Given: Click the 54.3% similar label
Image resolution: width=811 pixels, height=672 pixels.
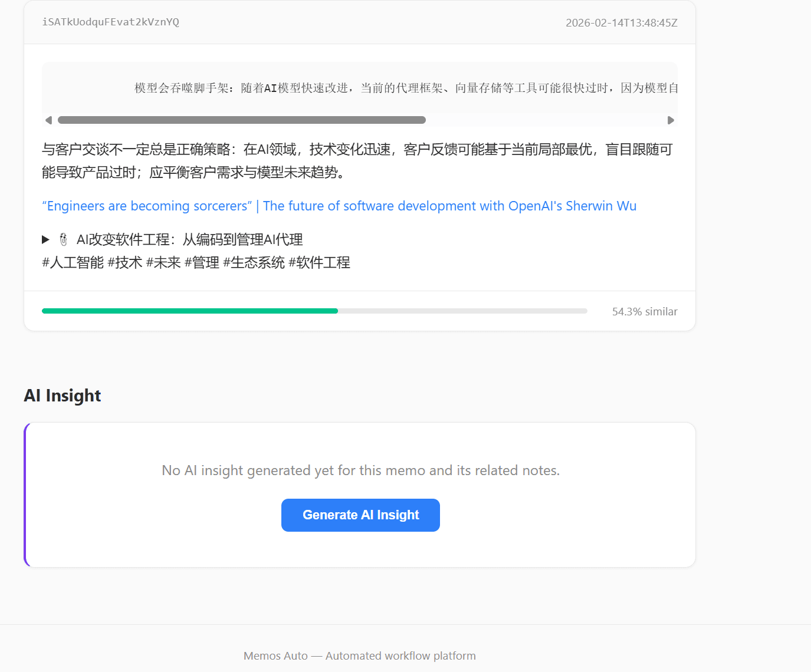Looking at the screenshot, I should coord(645,311).
